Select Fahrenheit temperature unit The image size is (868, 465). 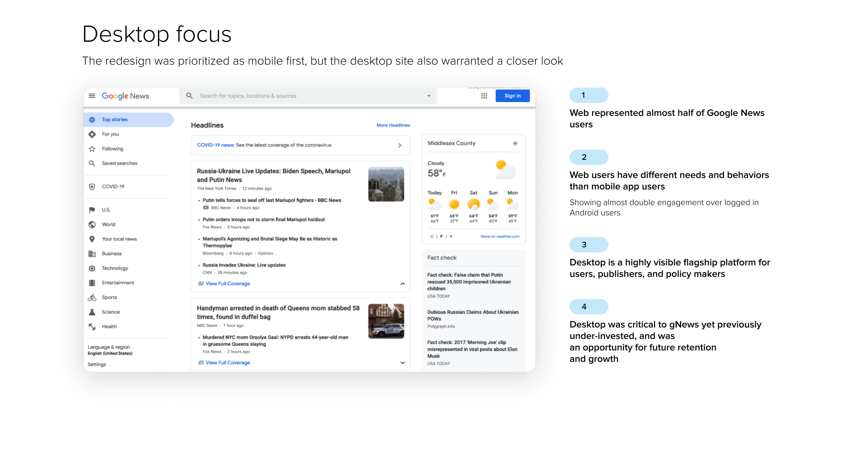[442, 236]
